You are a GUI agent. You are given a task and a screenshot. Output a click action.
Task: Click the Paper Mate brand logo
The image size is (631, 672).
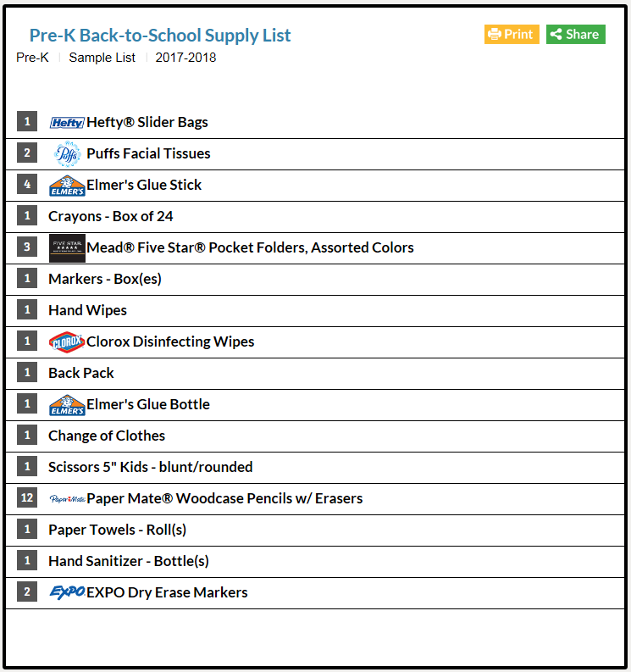tap(67, 499)
